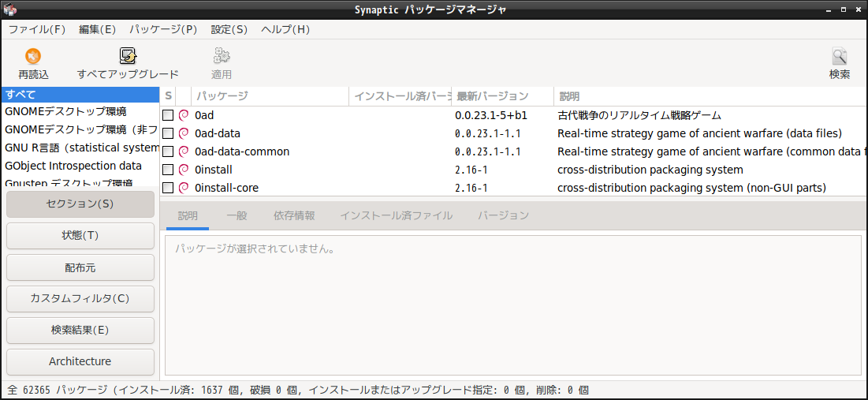Switch to the 説明 tab
Image resolution: width=868 pixels, height=400 pixels.
[188, 215]
